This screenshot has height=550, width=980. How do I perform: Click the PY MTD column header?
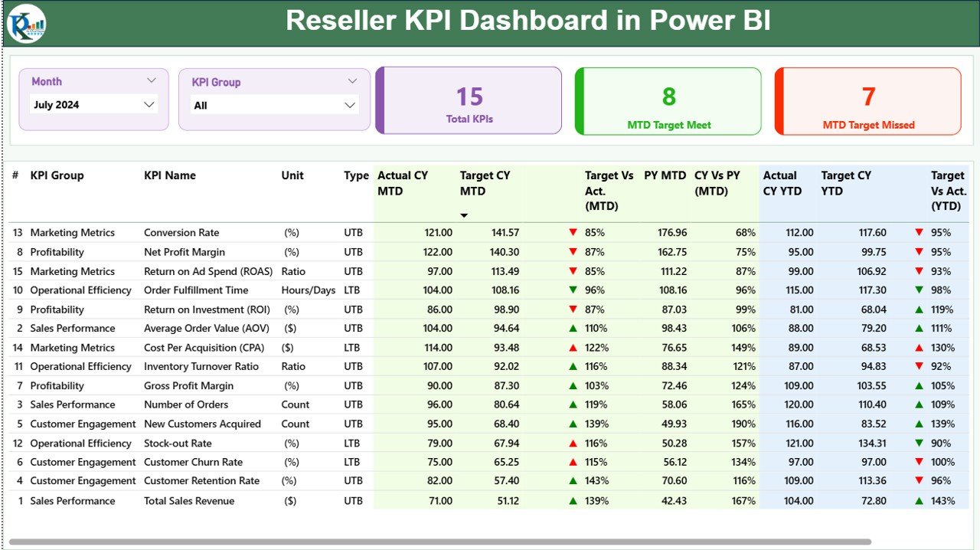[665, 175]
